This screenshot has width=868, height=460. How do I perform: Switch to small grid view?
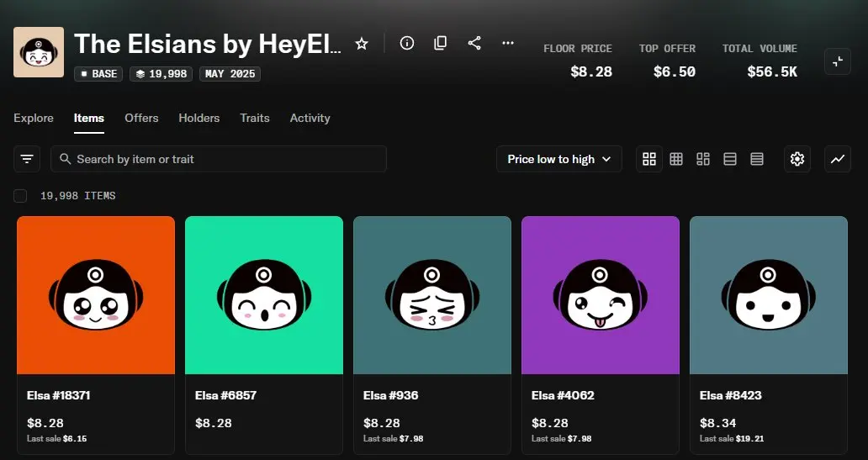[x=676, y=159]
